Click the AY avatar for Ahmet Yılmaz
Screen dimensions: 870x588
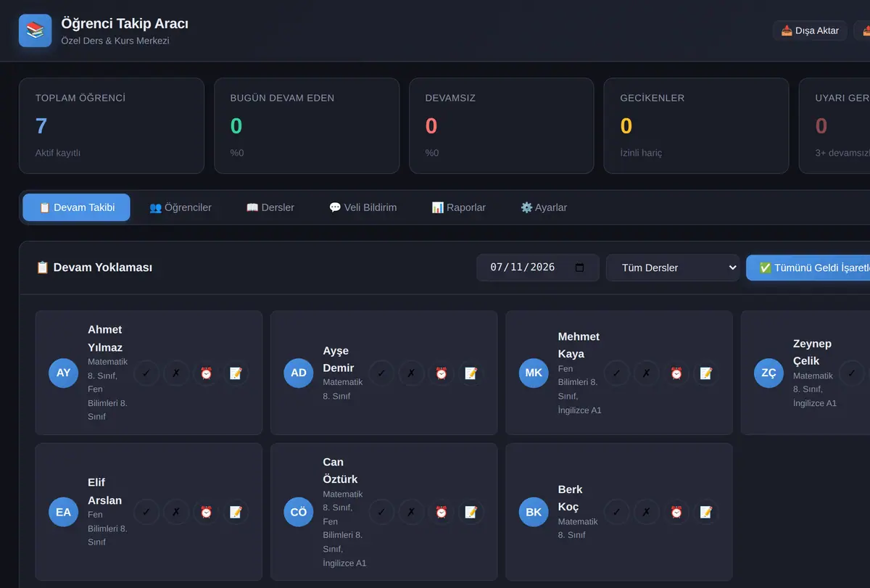pyautogui.click(x=64, y=373)
